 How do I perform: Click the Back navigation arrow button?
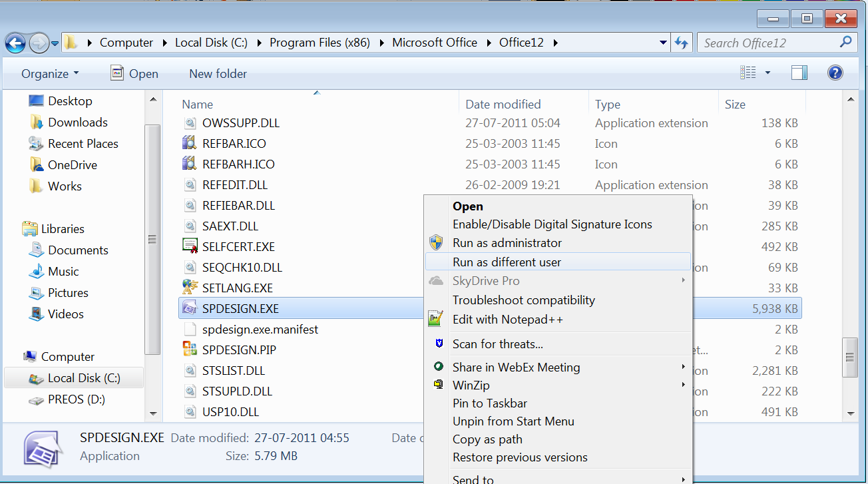15,43
